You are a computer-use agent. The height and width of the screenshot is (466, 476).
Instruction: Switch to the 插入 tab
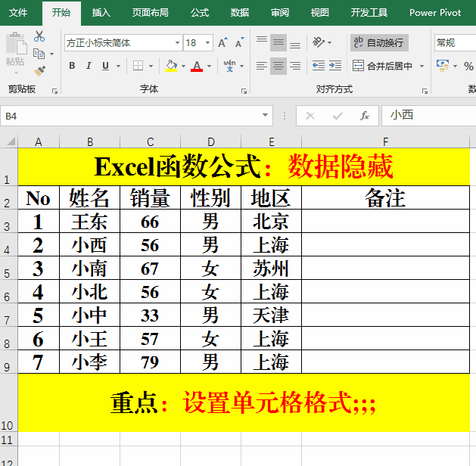pyautogui.click(x=101, y=13)
